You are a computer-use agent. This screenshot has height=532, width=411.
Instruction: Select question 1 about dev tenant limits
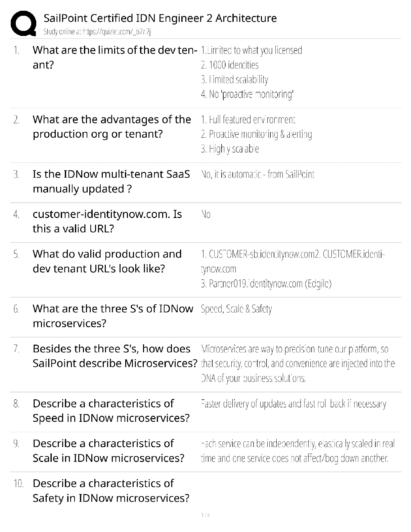click(115, 57)
